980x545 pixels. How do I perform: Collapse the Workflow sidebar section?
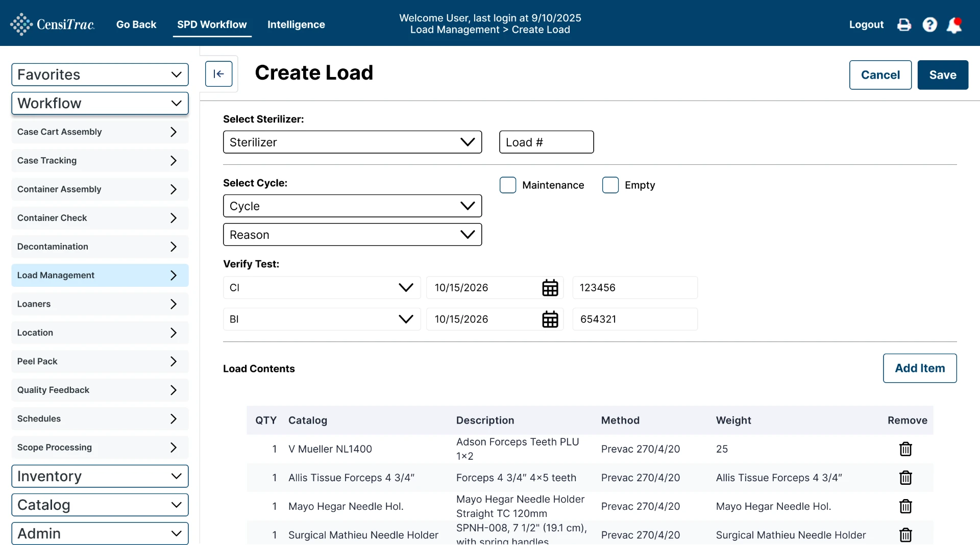pos(100,103)
